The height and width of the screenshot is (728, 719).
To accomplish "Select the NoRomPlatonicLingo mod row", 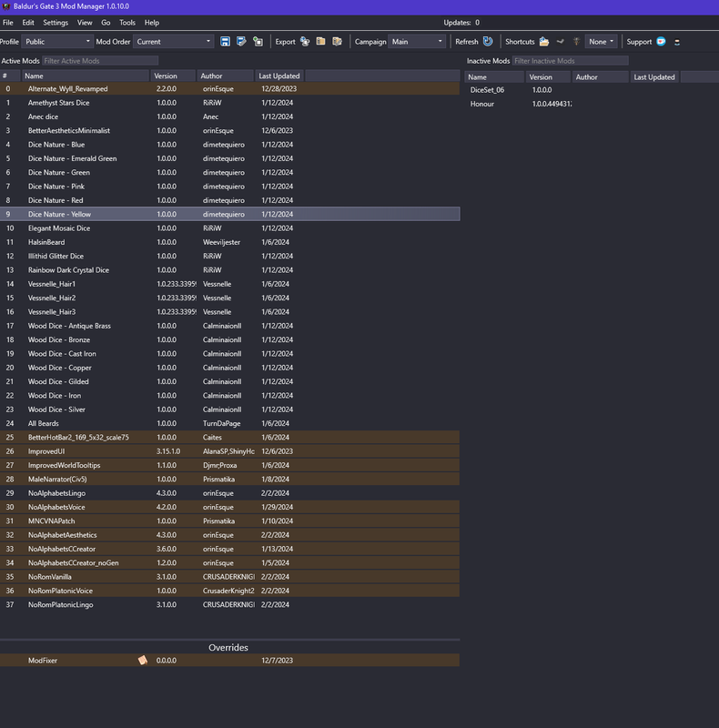I will (230, 604).
